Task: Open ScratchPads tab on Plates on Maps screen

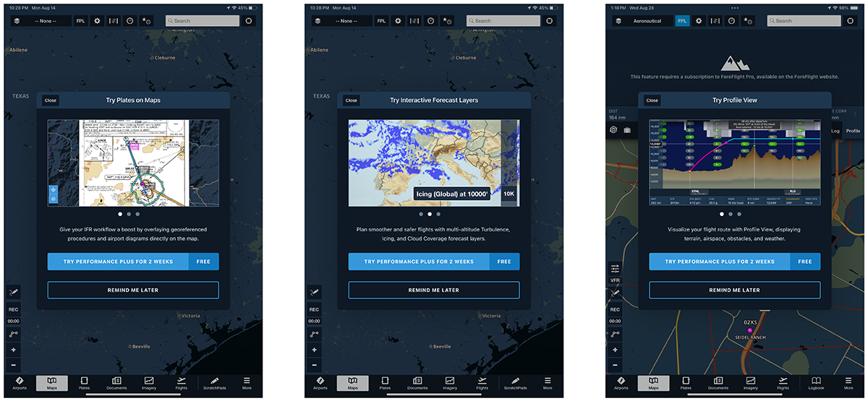Action: (213, 383)
